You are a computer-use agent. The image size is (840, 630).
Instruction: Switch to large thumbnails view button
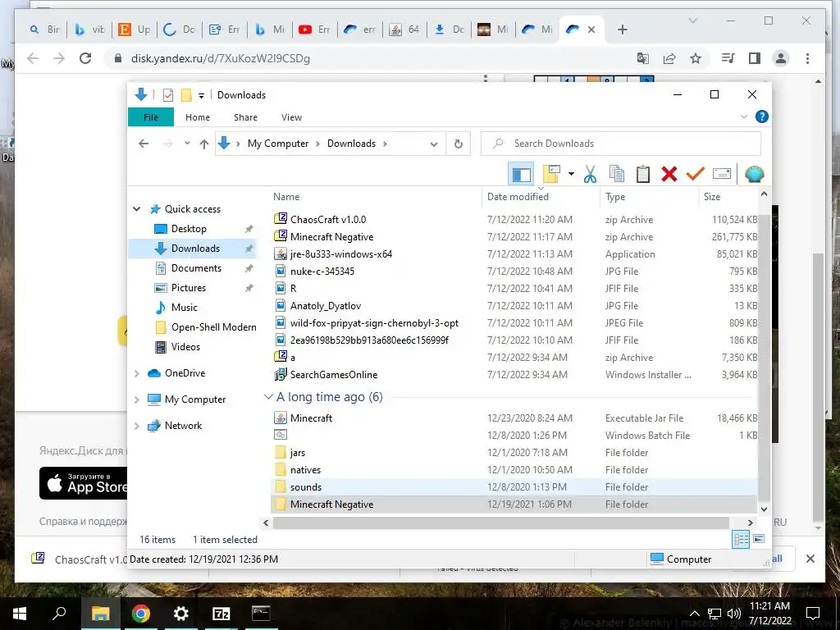point(759,539)
